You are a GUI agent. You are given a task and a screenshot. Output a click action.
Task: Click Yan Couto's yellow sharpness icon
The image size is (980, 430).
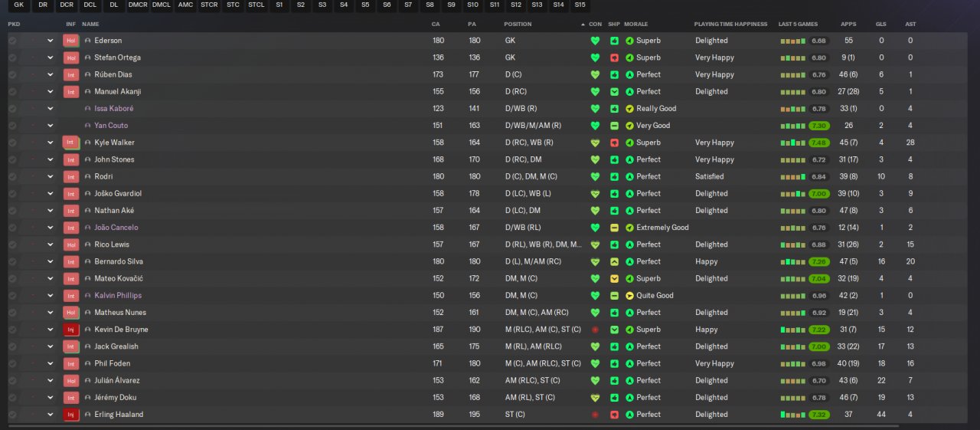(614, 126)
